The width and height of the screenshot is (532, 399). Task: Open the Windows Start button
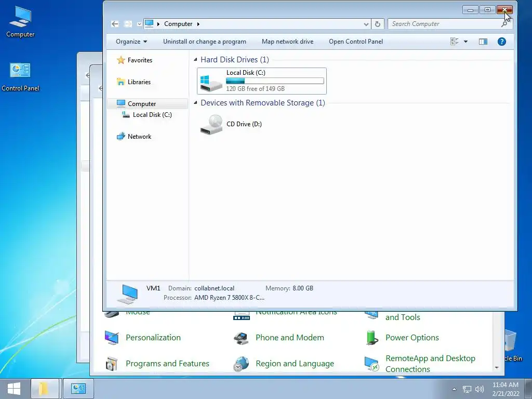pyautogui.click(x=14, y=389)
